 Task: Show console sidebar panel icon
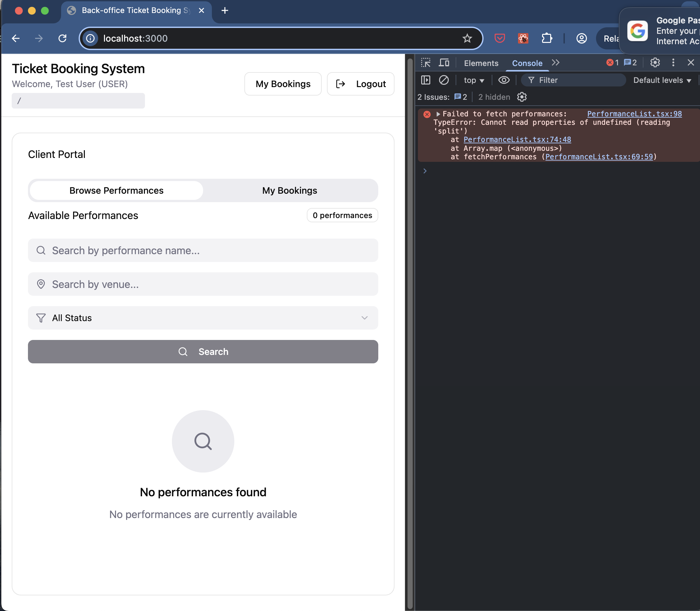coord(425,80)
